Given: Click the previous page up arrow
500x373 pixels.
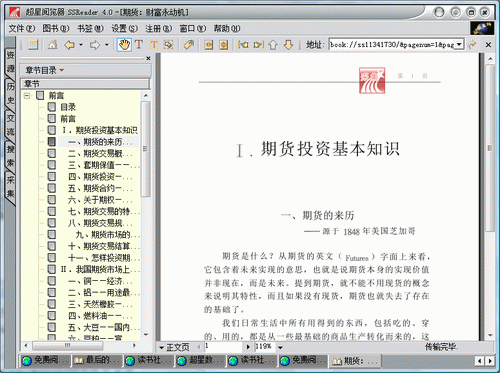Looking at the screenshot, I should click(x=273, y=44).
